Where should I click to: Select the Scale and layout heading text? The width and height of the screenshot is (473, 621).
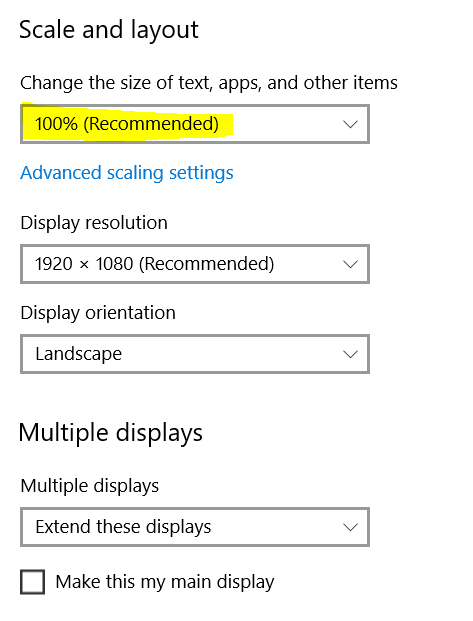[x=109, y=30]
